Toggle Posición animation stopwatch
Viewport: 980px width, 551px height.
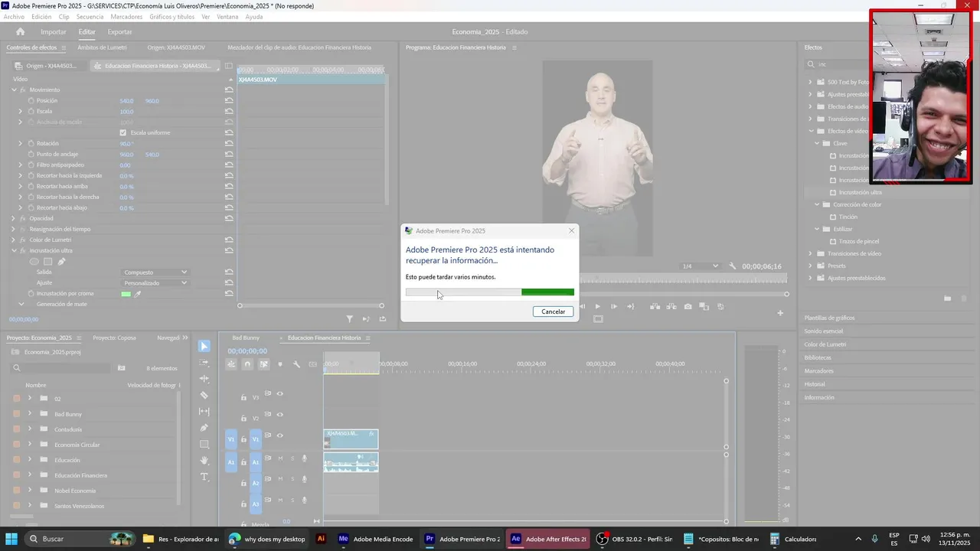click(31, 100)
